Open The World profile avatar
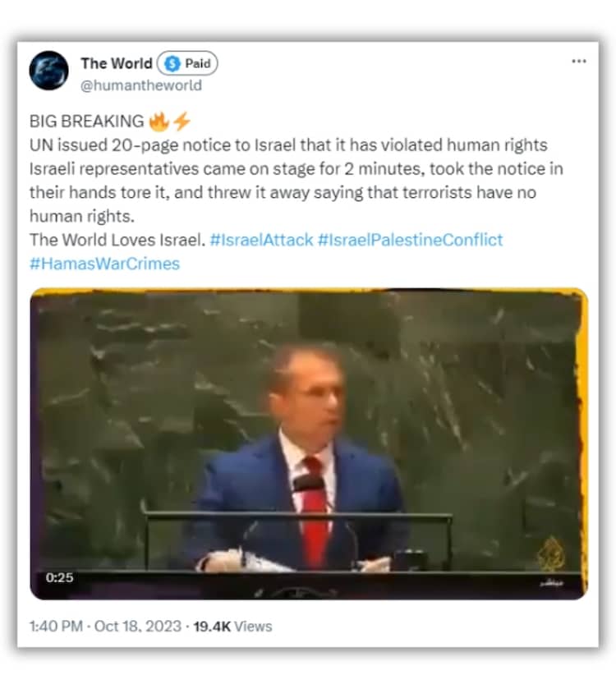This screenshot has height=689, width=616. click(48, 71)
